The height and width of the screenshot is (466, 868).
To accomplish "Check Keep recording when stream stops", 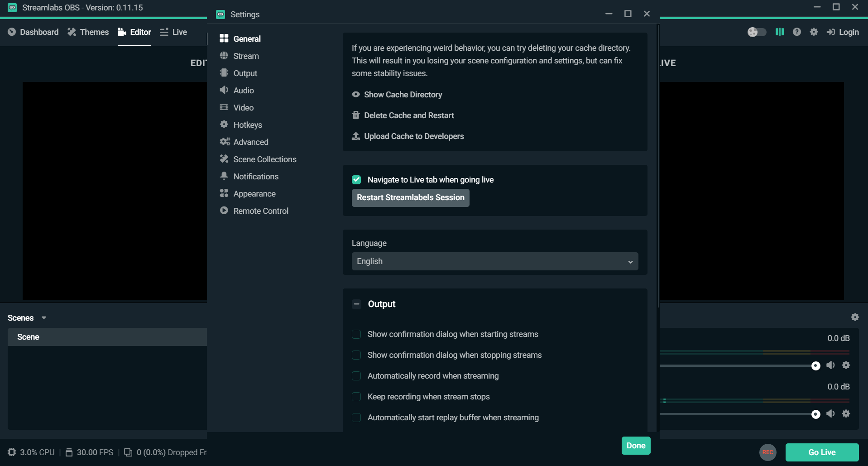I will tap(356, 397).
